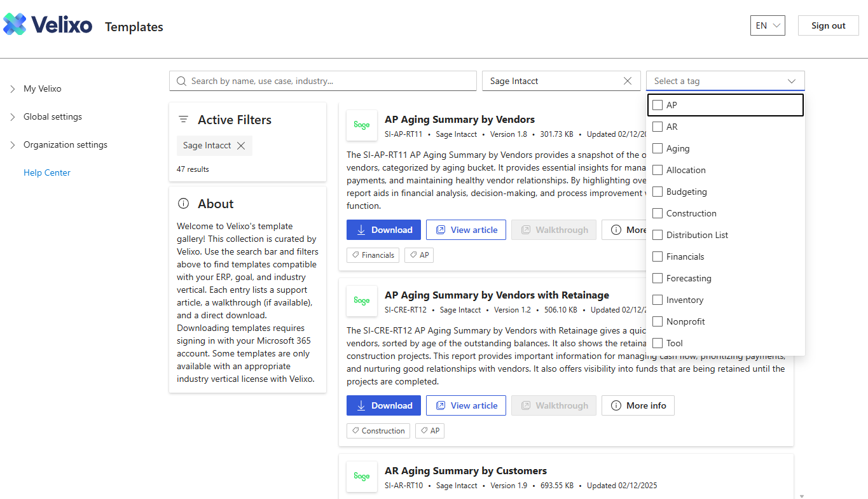Remove the Sage Intacct active filter chip
This screenshot has width=868, height=499.
241,146
